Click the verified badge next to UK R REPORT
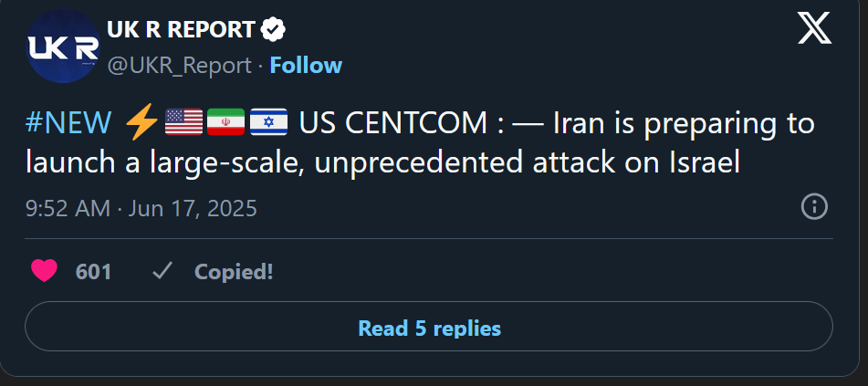868x386 pixels. pos(273,30)
